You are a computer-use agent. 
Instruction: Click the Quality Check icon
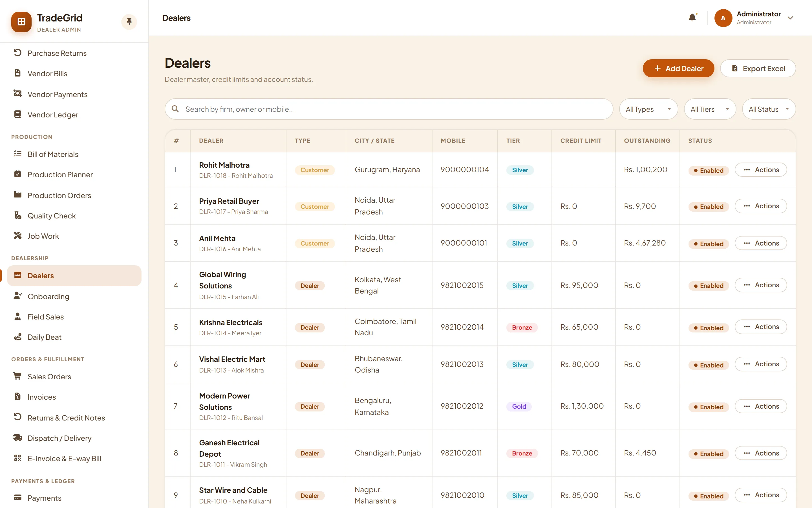pyautogui.click(x=17, y=215)
